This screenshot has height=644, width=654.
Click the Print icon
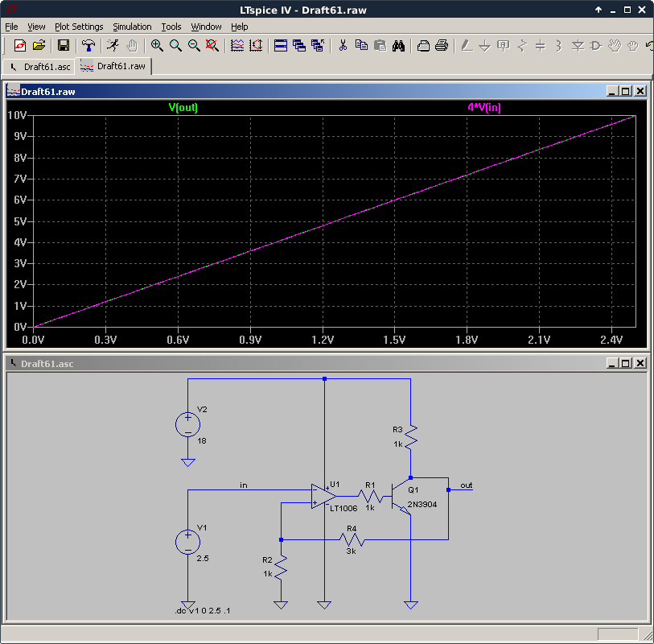click(442, 46)
